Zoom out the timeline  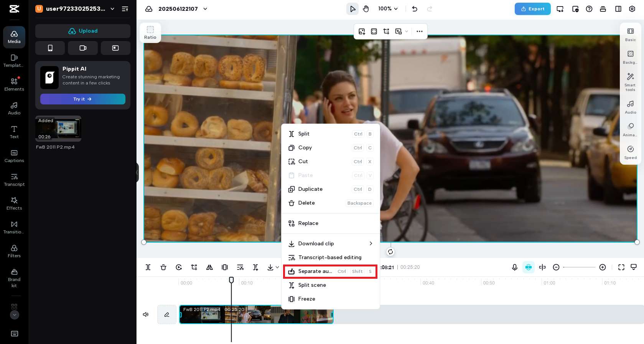tap(556, 267)
